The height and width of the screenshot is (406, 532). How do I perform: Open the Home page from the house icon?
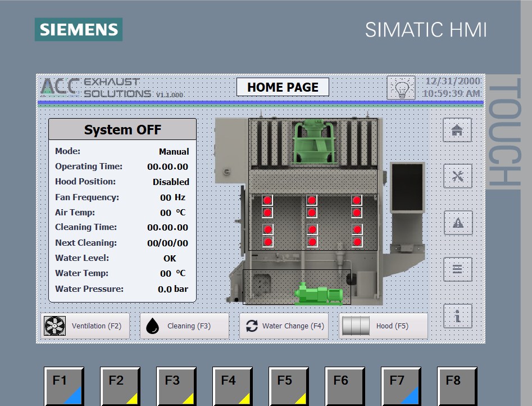tap(457, 130)
